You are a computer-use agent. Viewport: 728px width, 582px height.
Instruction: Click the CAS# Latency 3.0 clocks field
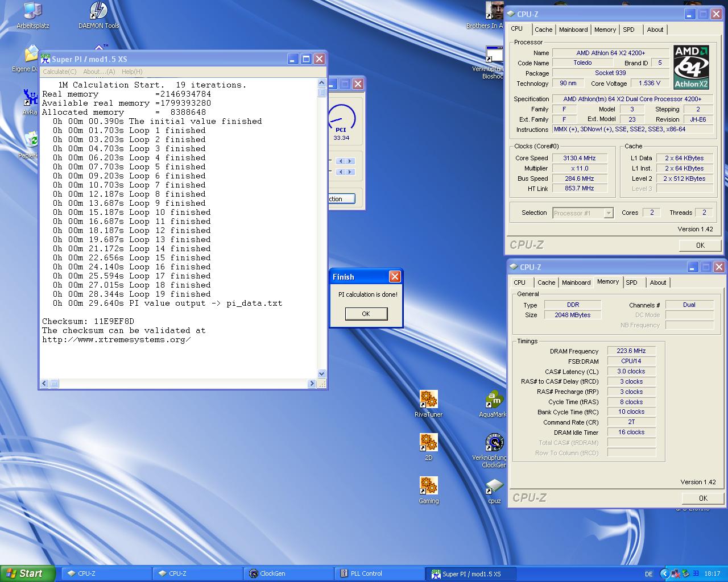pos(631,371)
